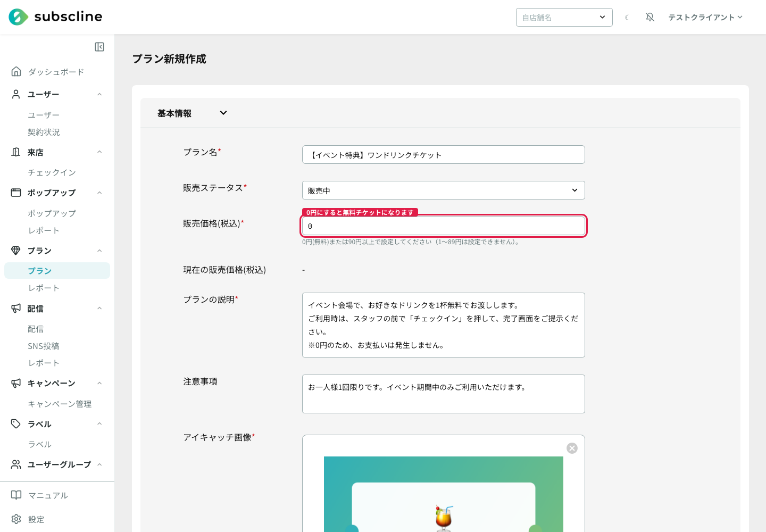
Task: Open マニュアル link
Action: click(48, 495)
